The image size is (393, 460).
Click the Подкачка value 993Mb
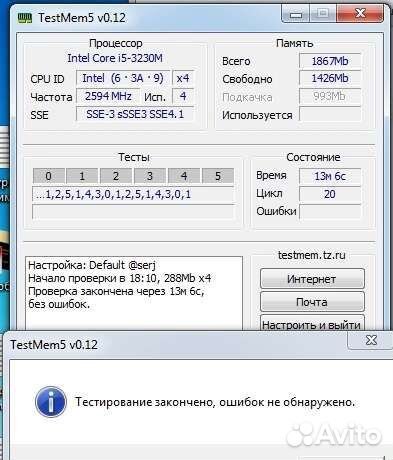pyautogui.click(x=330, y=96)
